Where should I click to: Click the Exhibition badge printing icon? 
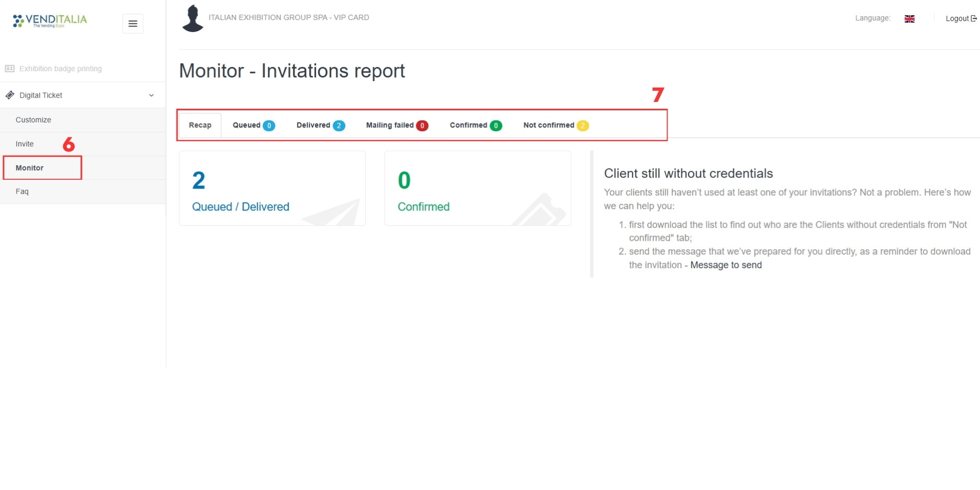(9, 68)
